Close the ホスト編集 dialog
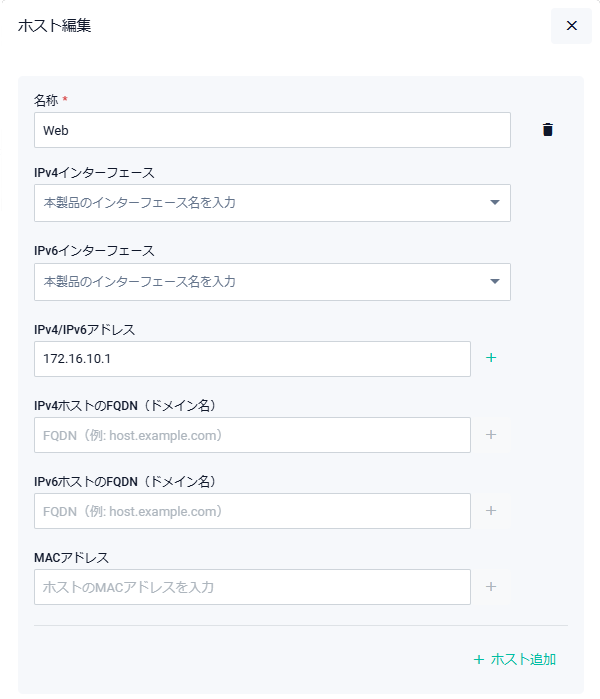This screenshot has height=699, width=600. (x=571, y=26)
